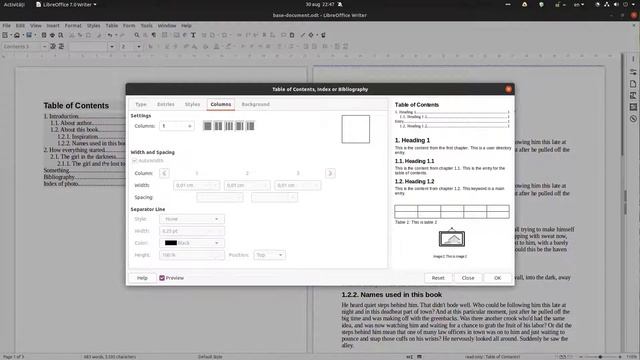
Task: Click the Insert Text Box icon
Action: 193,36
